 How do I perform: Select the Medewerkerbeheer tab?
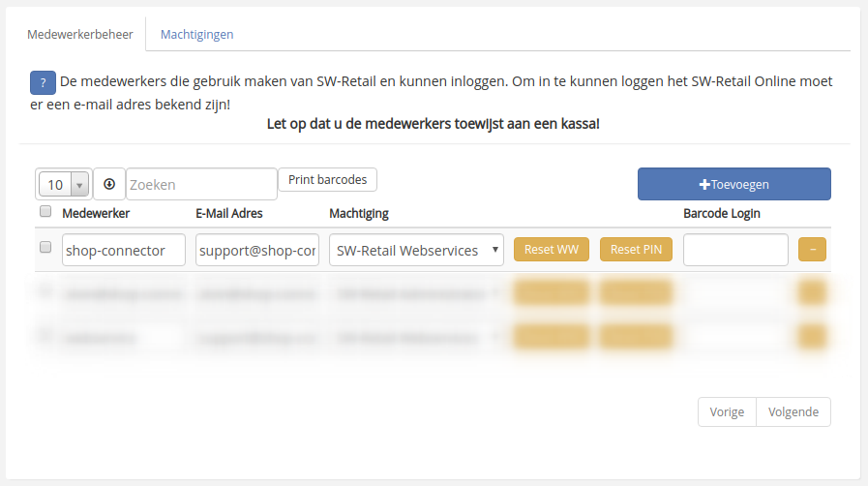(x=80, y=34)
